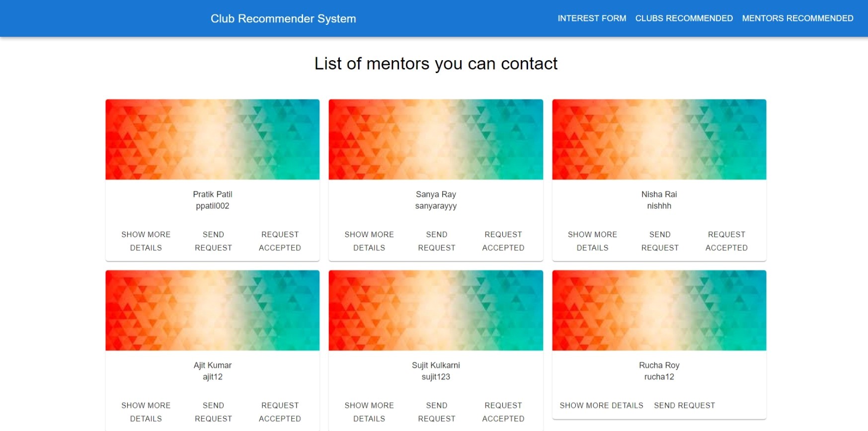Send request to Nisha Rai
The width and height of the screenshot is (868, 431).
659,241
